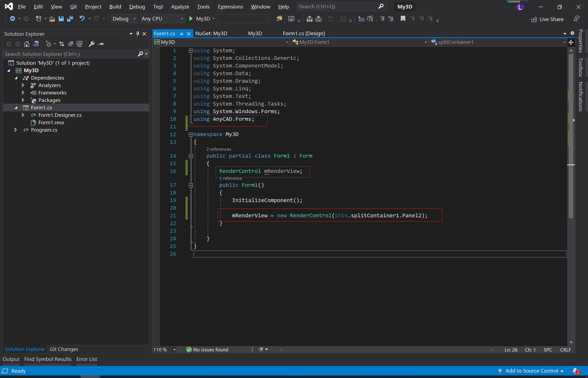Open Solution Explorer Properties wrench icon

click(92, 44)
